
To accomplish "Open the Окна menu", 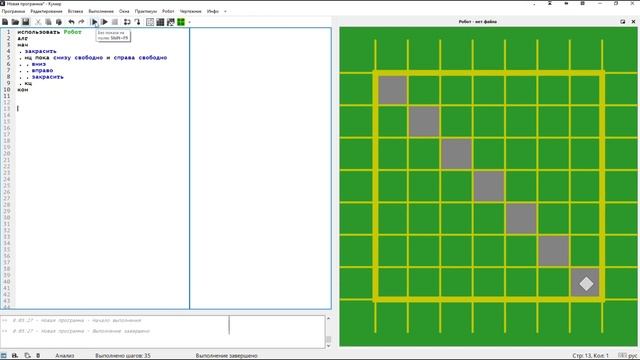I will (x=124, y=11).
